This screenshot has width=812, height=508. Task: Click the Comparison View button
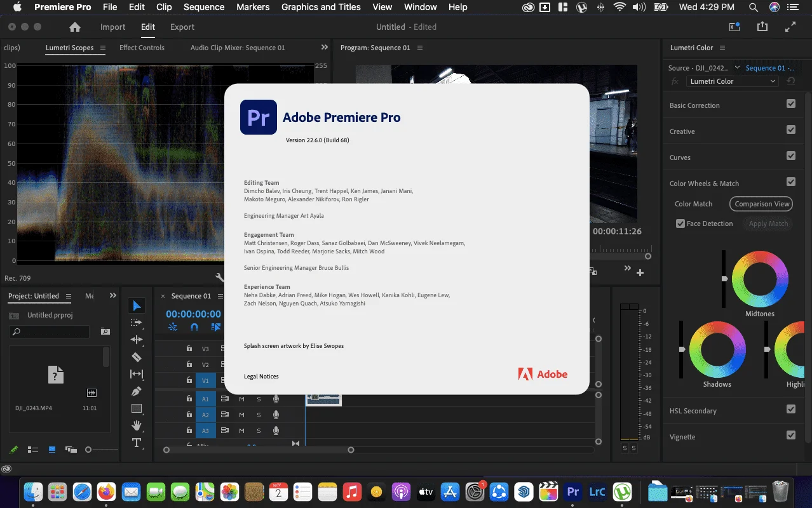pyautogui.click(x=762, y=204)
